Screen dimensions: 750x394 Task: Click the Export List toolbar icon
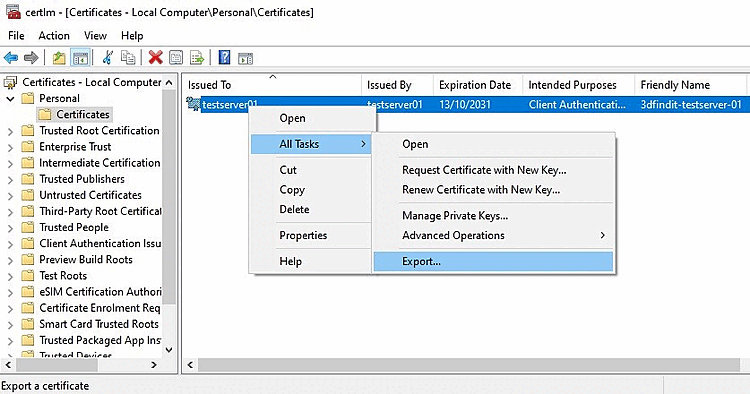point(197,58)
